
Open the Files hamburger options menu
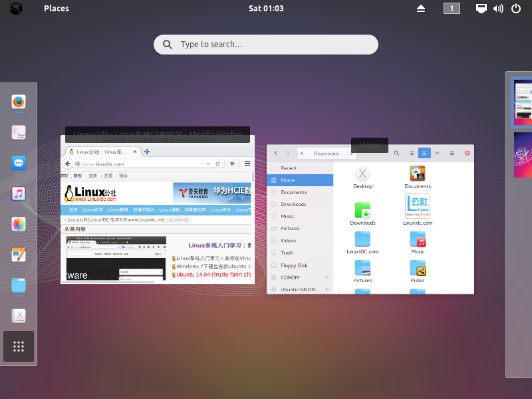pos(452,153)
